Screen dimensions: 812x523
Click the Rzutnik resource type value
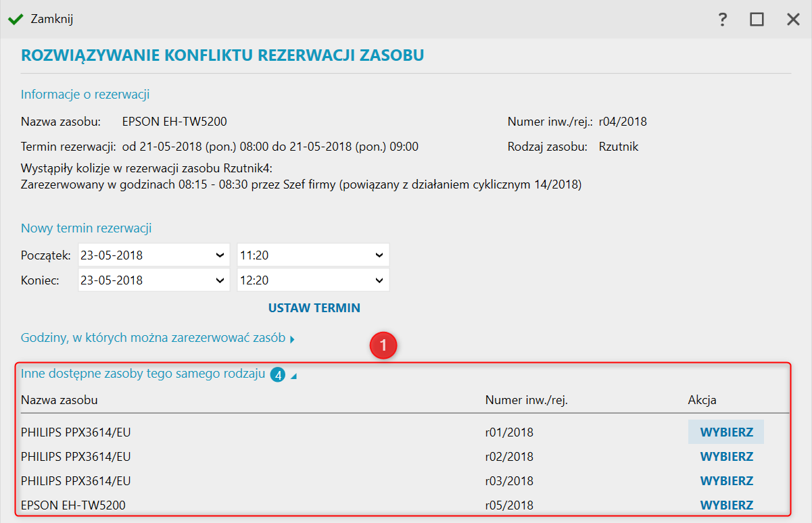pos(619,147)
